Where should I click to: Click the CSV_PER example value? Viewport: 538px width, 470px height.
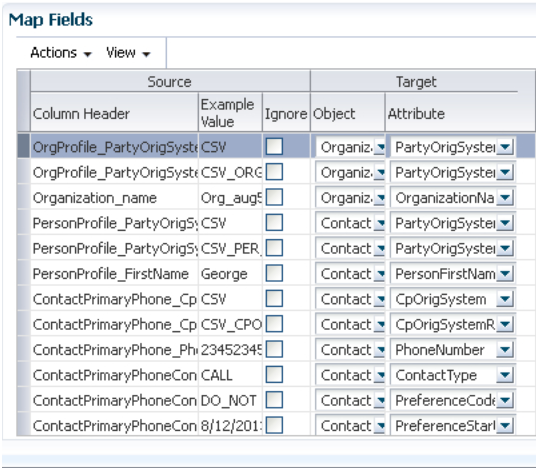pyautogui.click(x=230, y=248)
